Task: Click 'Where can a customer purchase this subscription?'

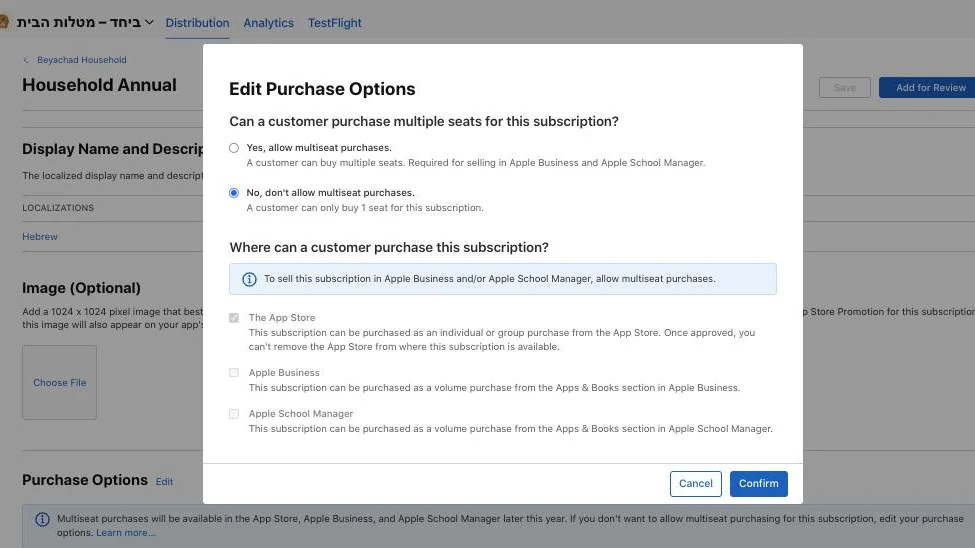Action: click(x=389, y=248)
